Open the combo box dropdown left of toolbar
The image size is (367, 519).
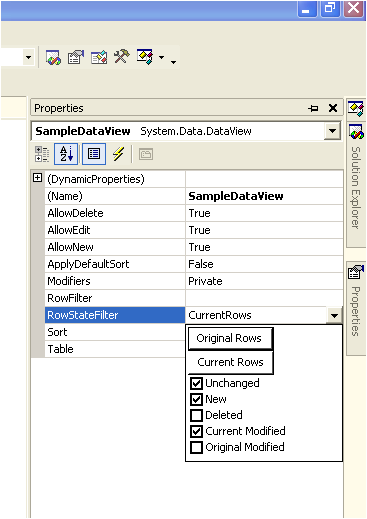point(29,57)
